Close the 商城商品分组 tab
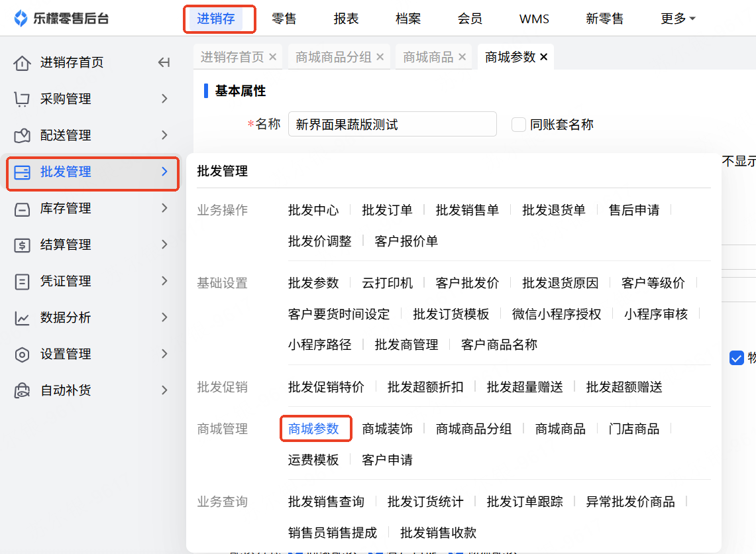 [x=380, y=57]
